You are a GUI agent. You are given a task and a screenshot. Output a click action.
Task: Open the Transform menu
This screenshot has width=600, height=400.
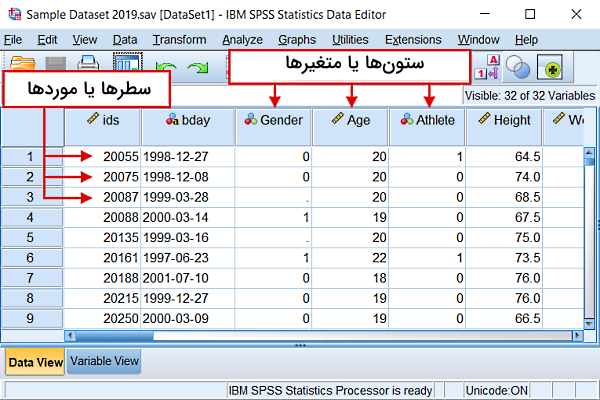coord(179,40)
